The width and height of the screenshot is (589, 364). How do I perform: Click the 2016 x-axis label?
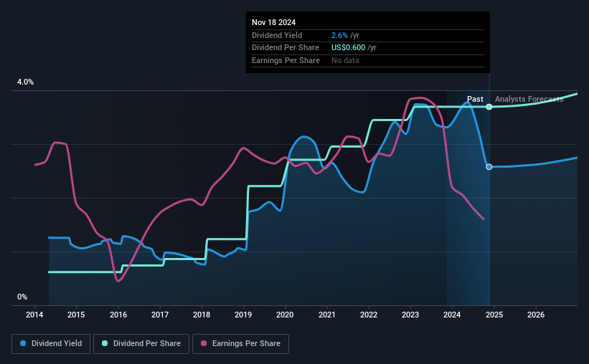[118, 315]
